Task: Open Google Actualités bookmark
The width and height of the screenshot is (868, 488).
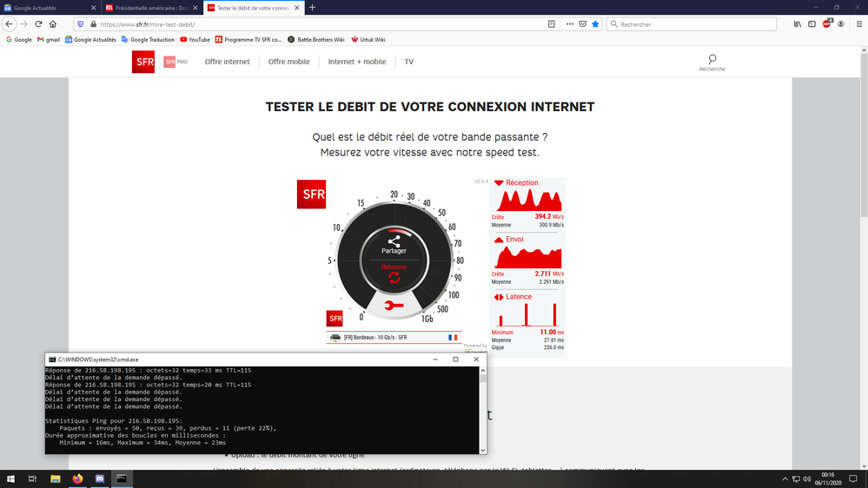Action: [90, 40]
